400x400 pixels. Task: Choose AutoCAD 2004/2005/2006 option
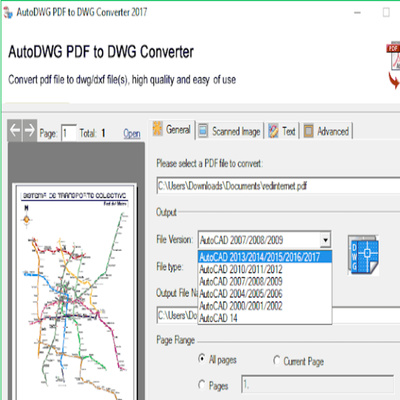pyautogui.click(x=265, y=293)
